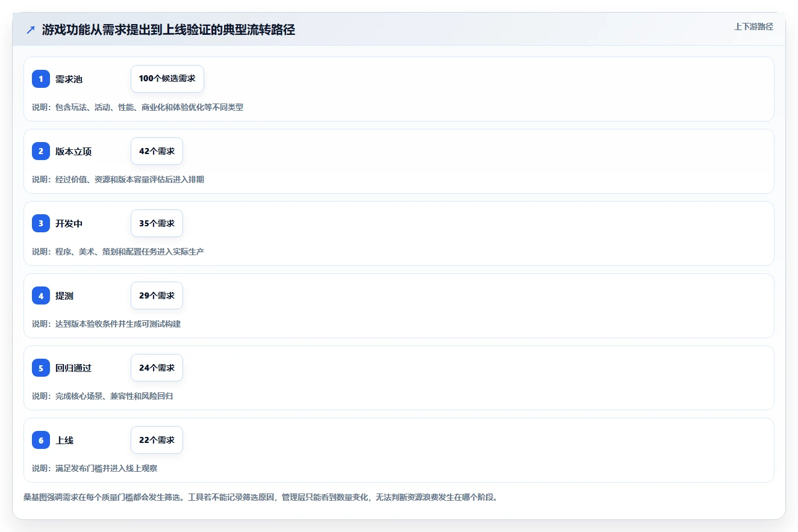
Task: Click the description starting 程序、美术
Action: click(x=118, y=252)
